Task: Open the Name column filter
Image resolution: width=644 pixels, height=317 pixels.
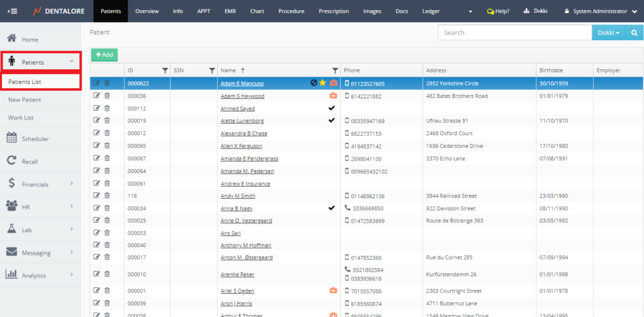Action: (x=335, y=70)
